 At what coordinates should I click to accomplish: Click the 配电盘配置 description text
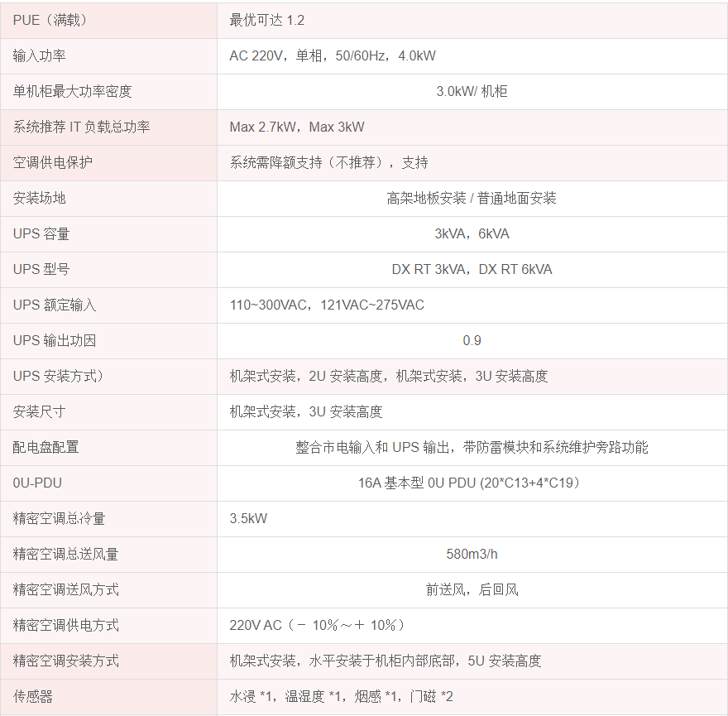(472, 447)
